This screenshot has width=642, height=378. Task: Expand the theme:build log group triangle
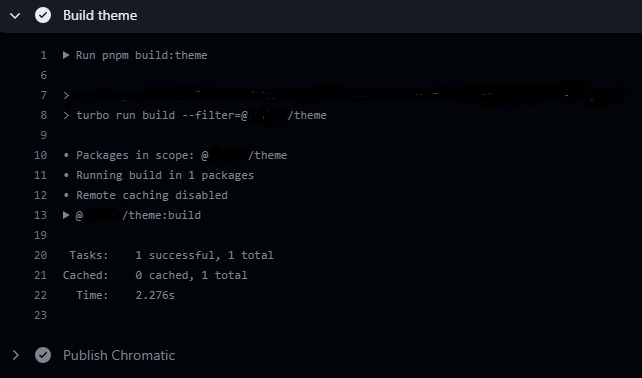pos(66,215)
